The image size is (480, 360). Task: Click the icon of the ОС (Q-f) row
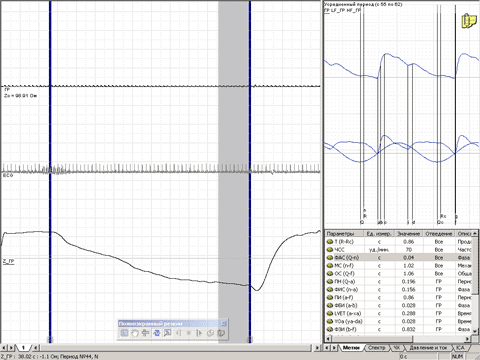pos(330,274)
